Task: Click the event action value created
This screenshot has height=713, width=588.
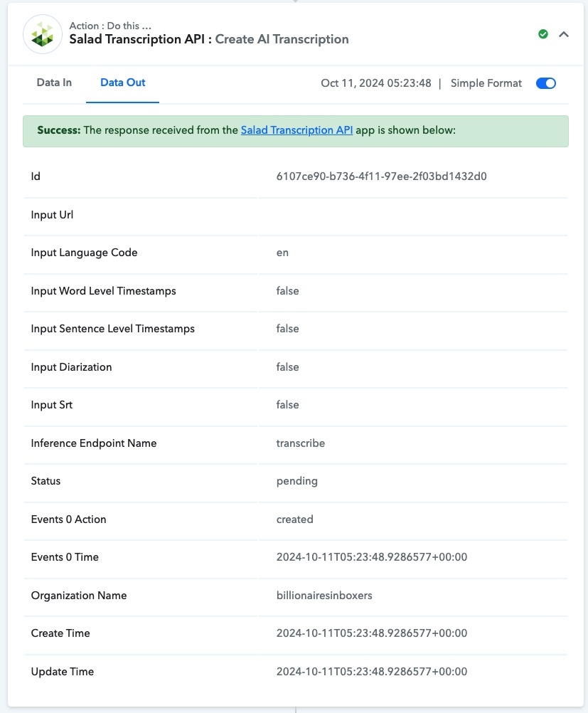Action: [x=294, y=519]
